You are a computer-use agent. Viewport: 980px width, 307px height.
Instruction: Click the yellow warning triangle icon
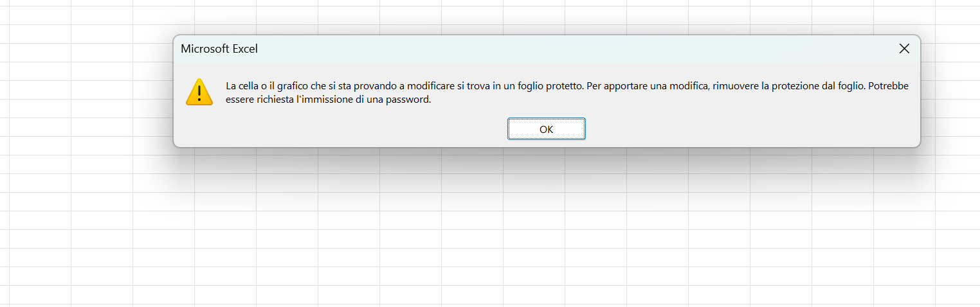tap(199, 92)
